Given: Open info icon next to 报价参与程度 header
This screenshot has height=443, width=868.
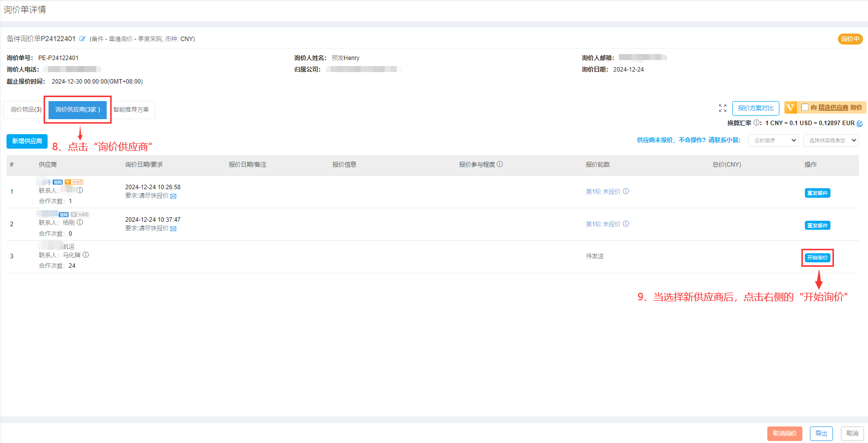Looking at the screenshot, I should coord(500,164).
